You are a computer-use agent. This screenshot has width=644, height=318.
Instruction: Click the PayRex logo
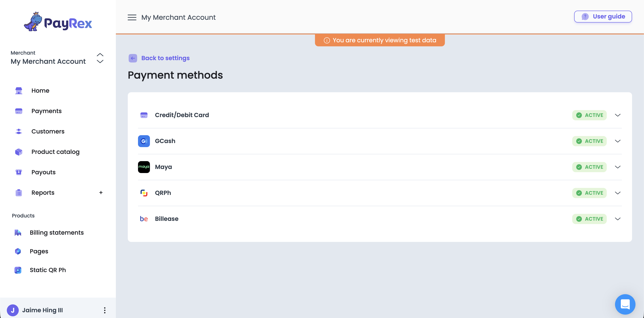(x=58, y=22)
